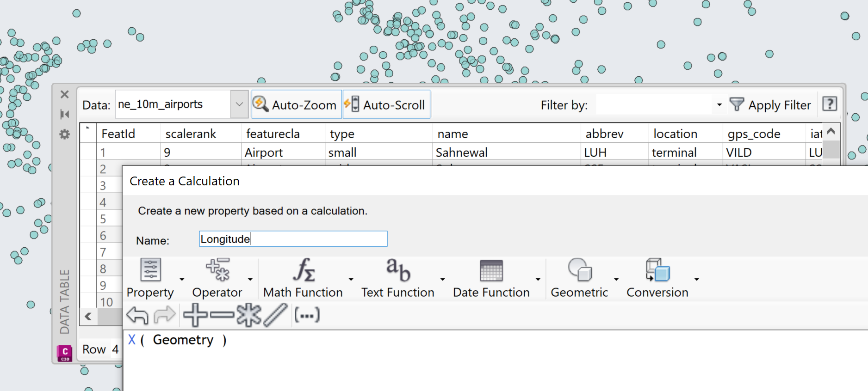Insert the plus addition operator
868x391 pixels.
tap(195, 315)
